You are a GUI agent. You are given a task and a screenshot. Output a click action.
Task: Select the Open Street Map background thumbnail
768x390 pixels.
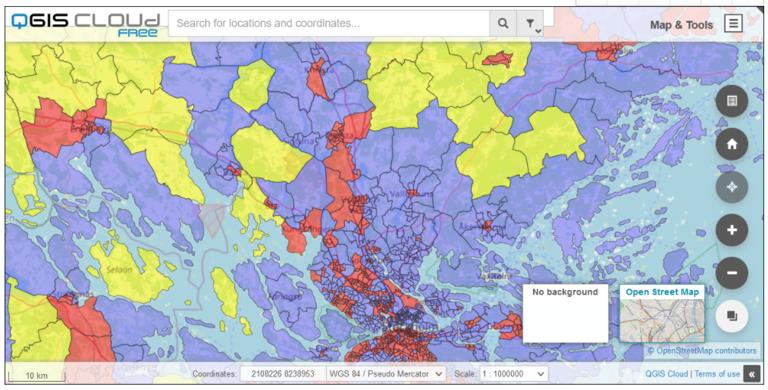click(662, 314)
